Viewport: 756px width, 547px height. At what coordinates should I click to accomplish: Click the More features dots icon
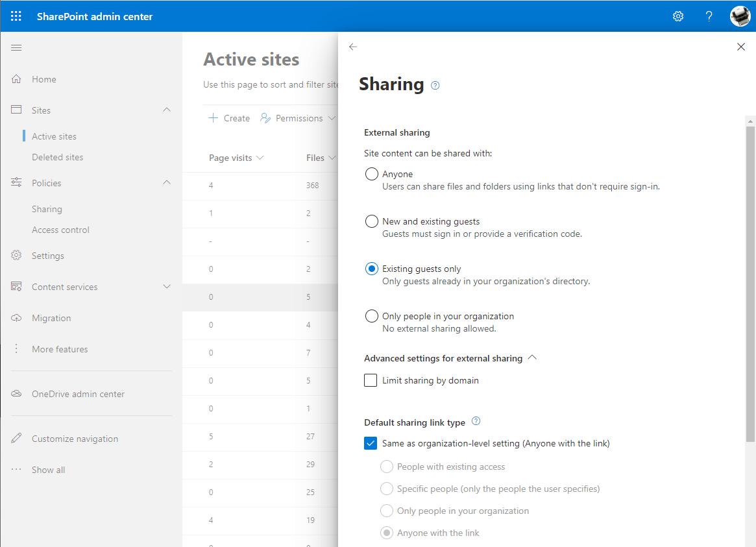(x=16, y=349)
